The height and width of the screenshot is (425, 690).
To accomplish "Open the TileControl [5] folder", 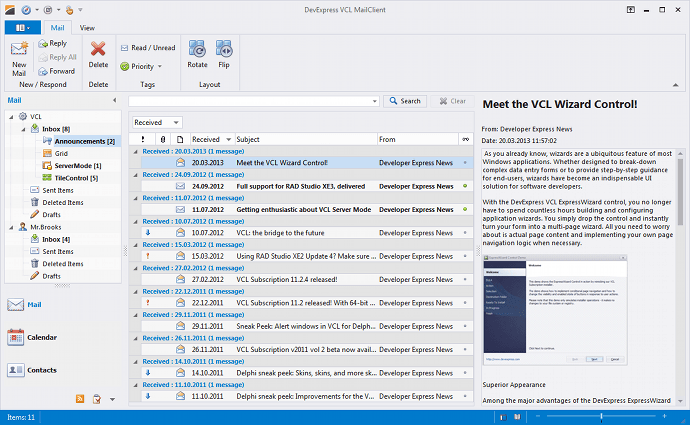I will point(76,178).
